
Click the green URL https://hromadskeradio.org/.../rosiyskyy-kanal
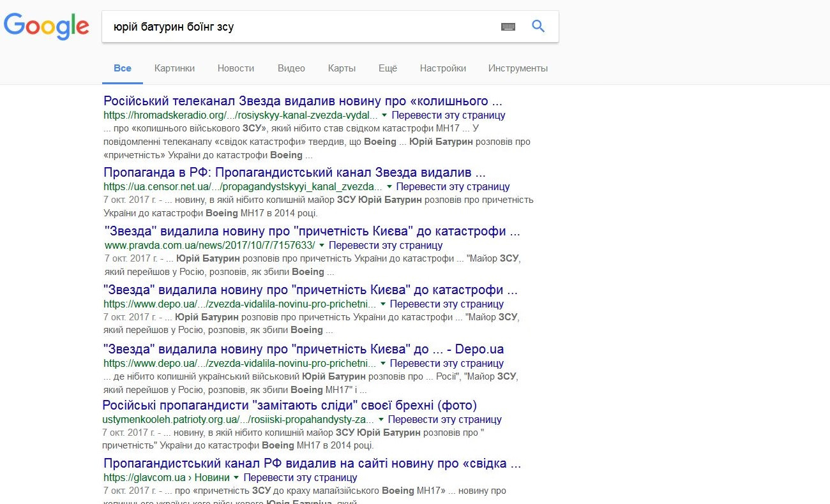[241, 115]
